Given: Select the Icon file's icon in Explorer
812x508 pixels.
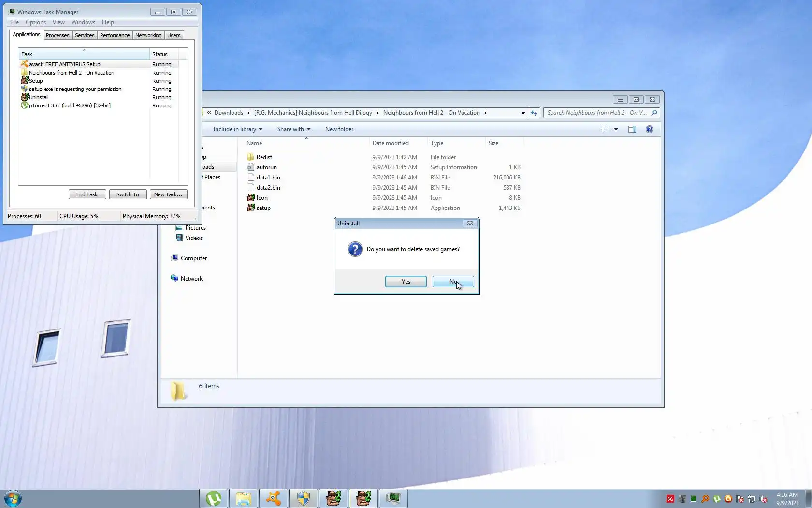Looking at the screenshot, I should [250, 198].
